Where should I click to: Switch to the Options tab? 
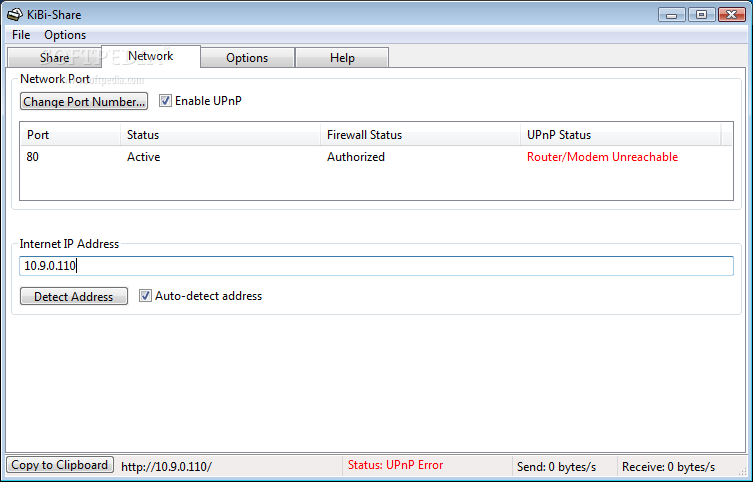247,58
